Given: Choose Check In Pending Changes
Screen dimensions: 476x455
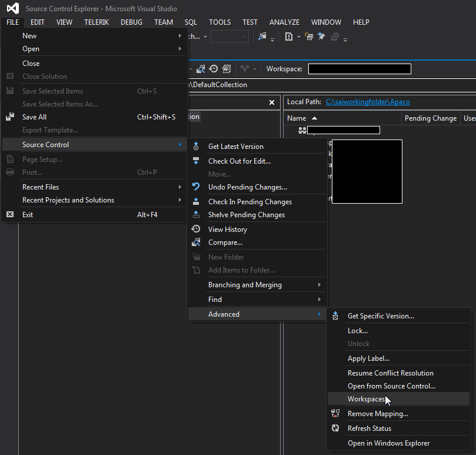Looking at the screenshot, I should [249, 202].
